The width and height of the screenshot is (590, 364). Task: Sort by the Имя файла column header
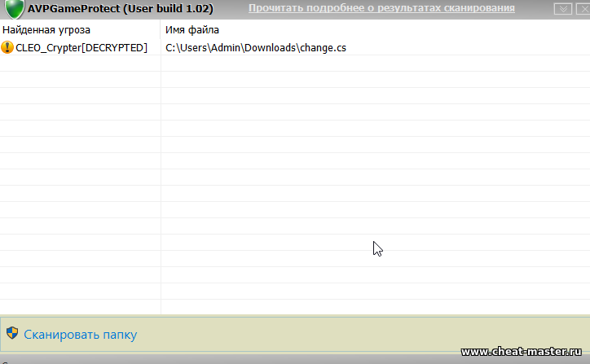192,30
